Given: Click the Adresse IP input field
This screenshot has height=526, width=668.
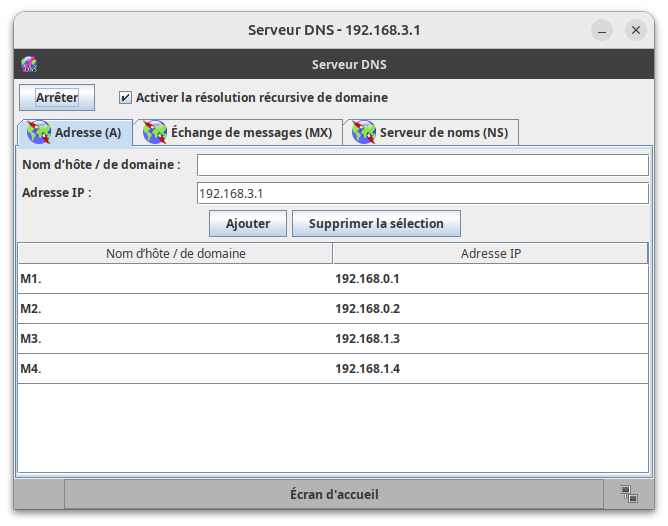Looking at the screenshot, I should tap(422, 193).
